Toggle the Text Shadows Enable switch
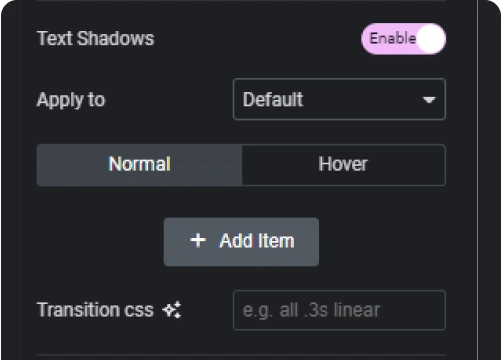 pyautogui.click(x=403, y=39)
